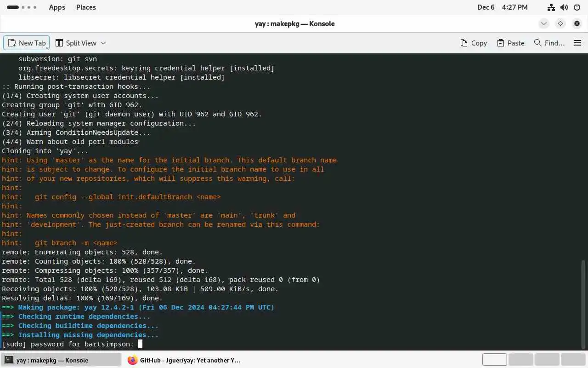The image size is (588, 368).
Task: Click the Firefox icon in the taskbar
Action: pos(132,360)
